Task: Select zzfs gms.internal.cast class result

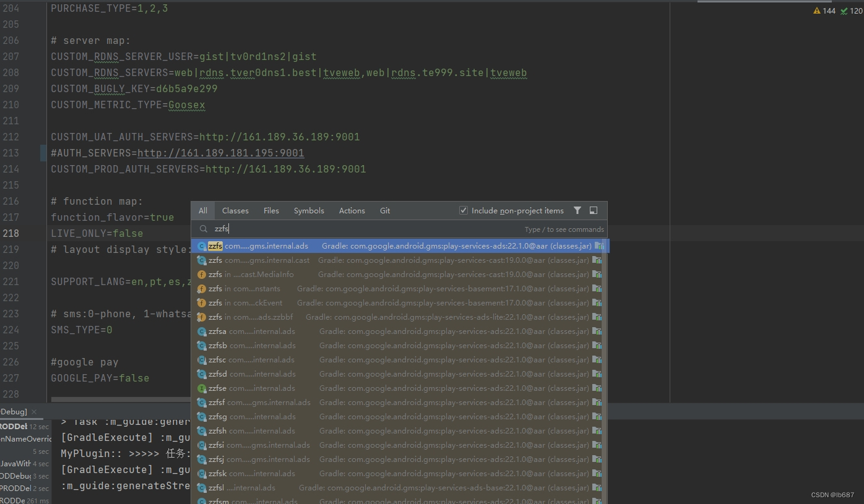Action: [396, 260]
